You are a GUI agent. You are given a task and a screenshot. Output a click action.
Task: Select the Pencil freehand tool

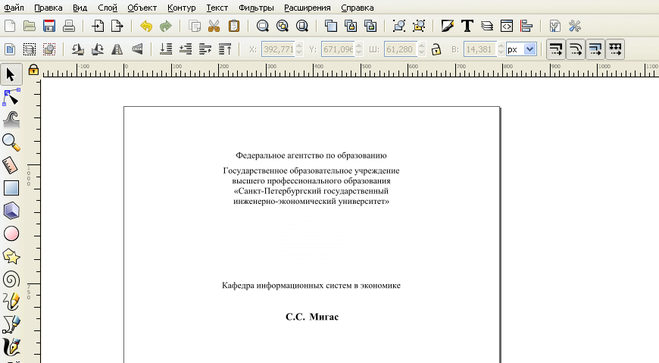(11, 302)
